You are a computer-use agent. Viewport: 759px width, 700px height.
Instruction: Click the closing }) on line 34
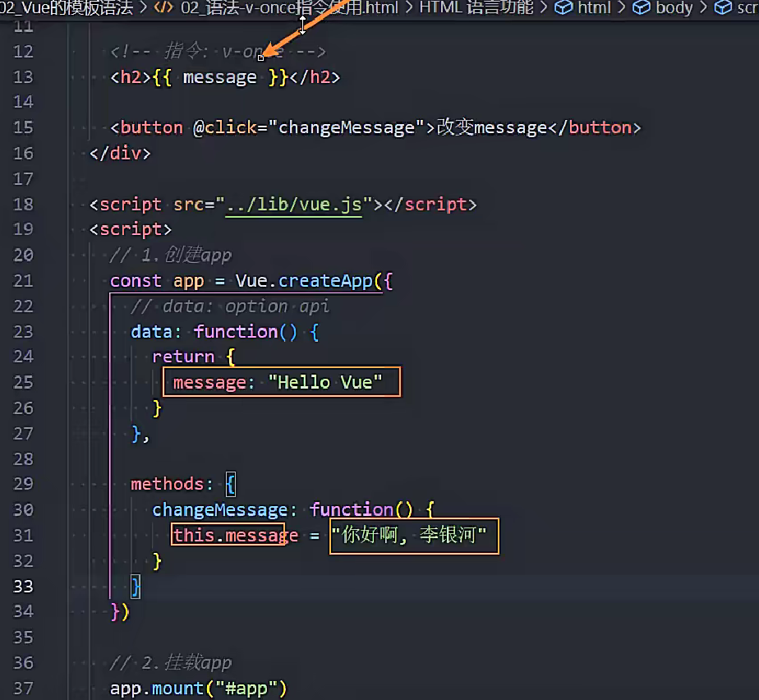point(120,612)
